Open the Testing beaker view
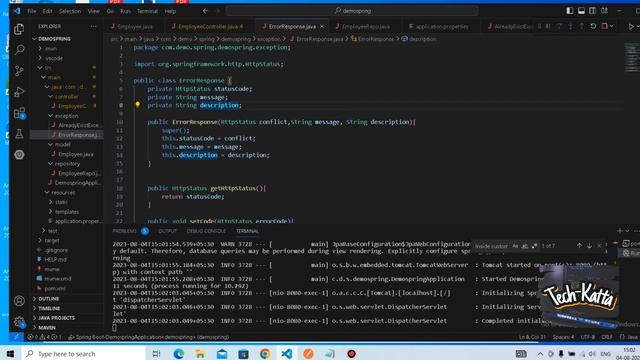 (19, 134)
